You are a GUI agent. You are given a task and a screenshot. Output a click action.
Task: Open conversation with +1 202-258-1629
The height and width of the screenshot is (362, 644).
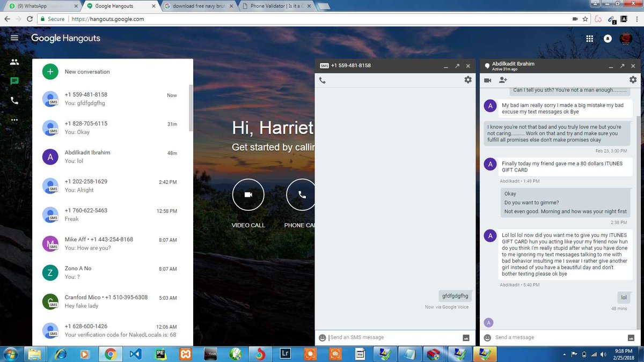point(111,186)
